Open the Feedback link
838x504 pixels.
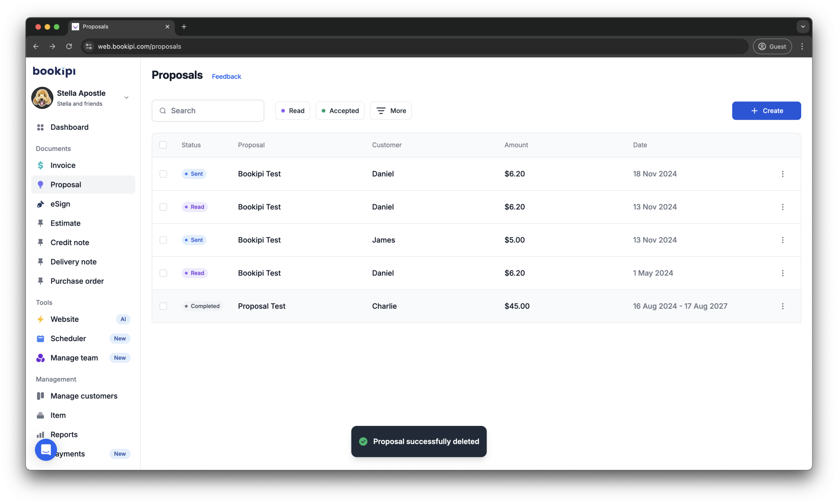[x=226, y=77]
